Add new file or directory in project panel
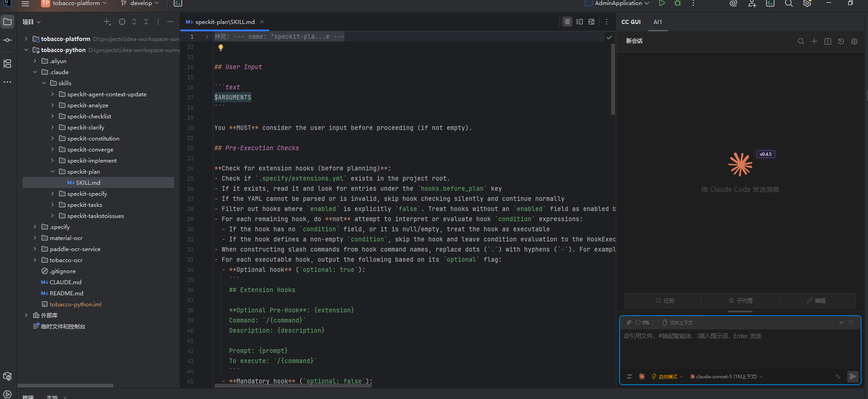 coord(107,22)
